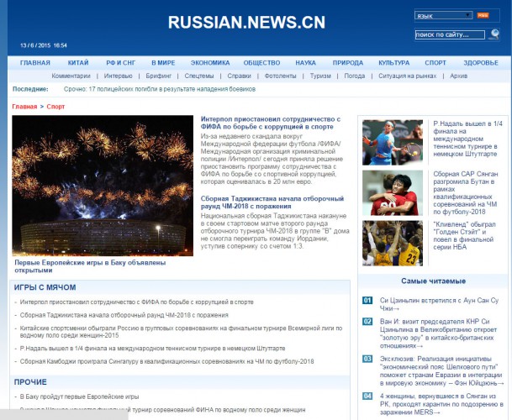Open the Фотоленты sub-navigation link
Image resolution: width=512 pixels, height=420 pixels.
280,76
